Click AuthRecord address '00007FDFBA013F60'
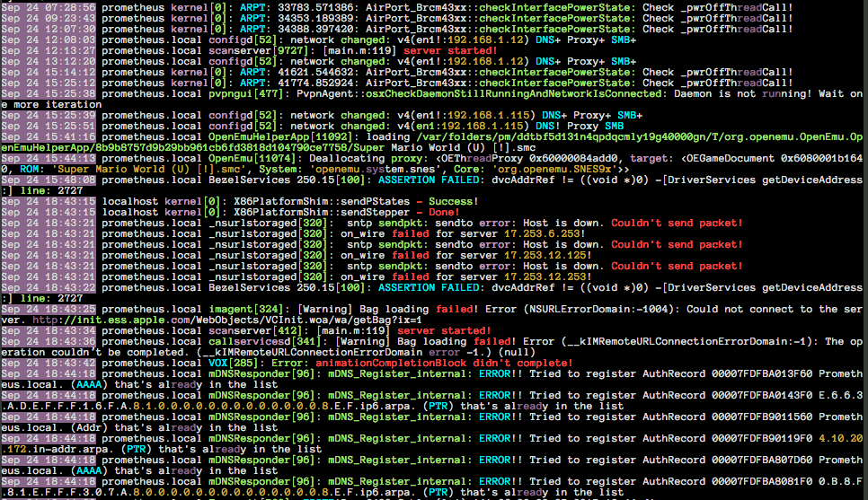Image resolution: width=868 pixels, height=500 pixels. pyautogui.click(x=762, y=374)
